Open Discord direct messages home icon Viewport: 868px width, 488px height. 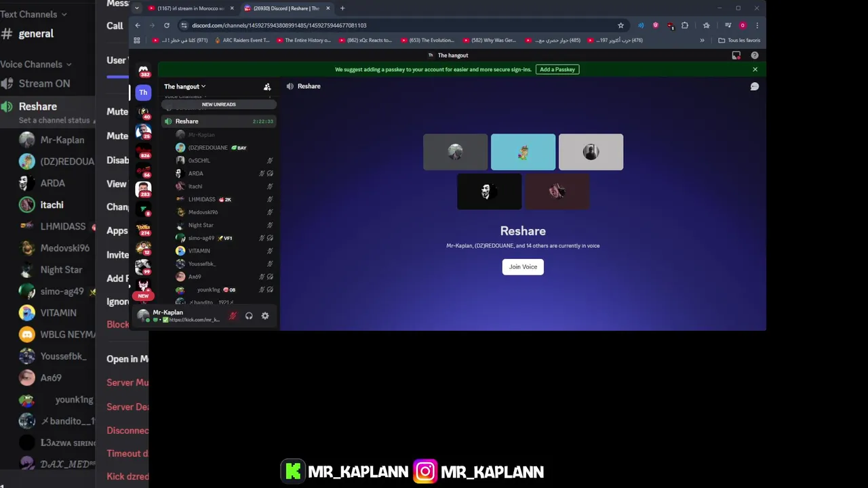tap(143, 70)
